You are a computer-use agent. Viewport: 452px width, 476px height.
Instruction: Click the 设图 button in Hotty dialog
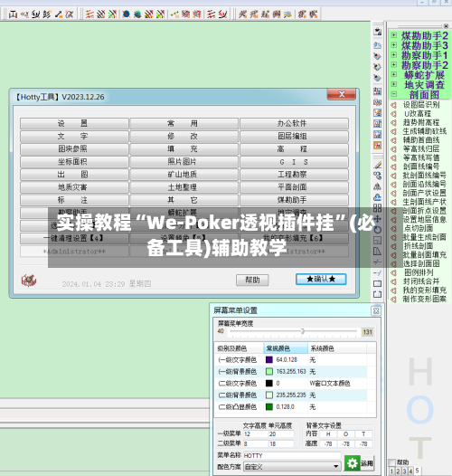(74, 124)
